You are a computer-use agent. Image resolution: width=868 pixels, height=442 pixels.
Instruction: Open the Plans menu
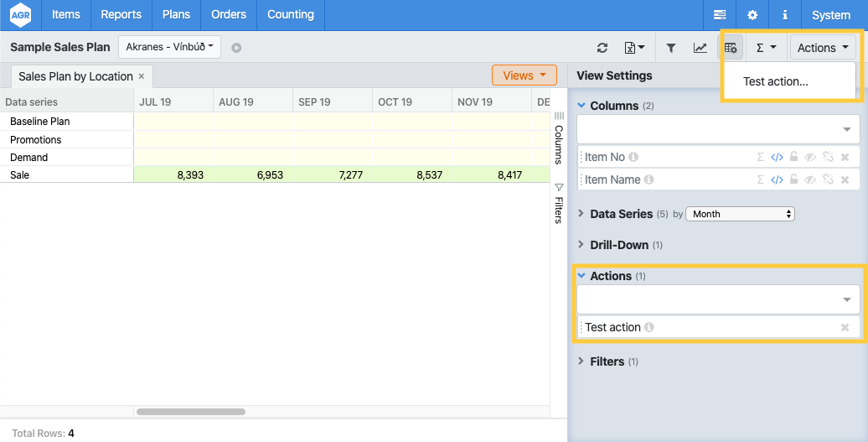pyautogui.click(x=177, y=15)
